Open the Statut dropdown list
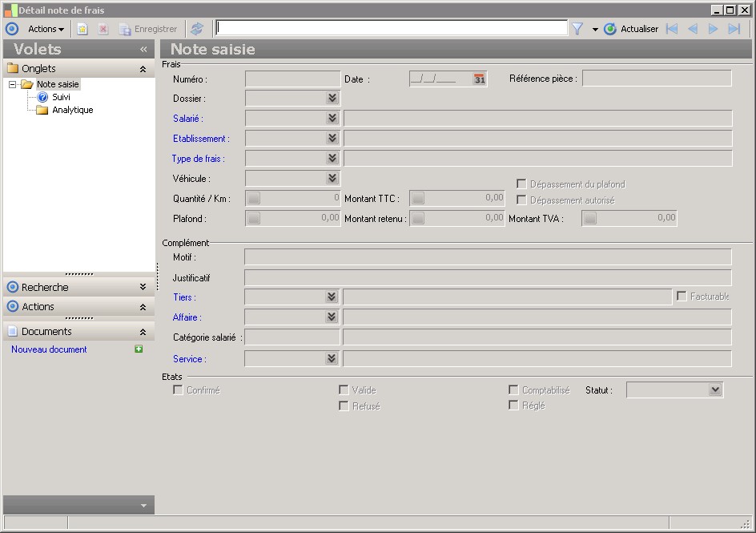The image size is (756, 533). 715,390
